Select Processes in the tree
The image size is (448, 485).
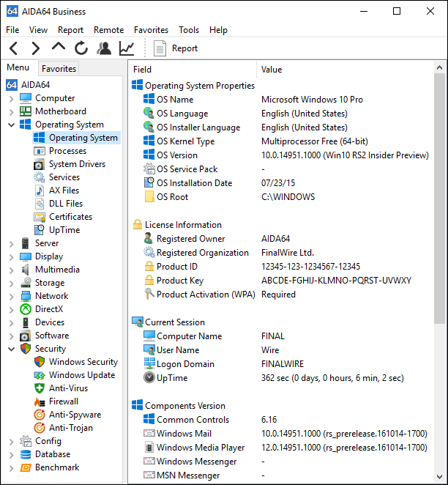67,151
